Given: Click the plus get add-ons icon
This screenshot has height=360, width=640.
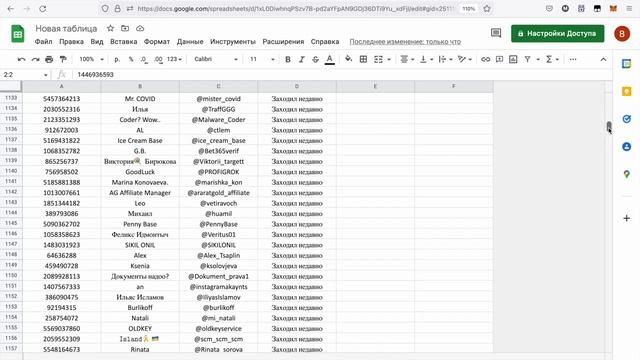Looking at the screenshot, I should click(627, 218).
